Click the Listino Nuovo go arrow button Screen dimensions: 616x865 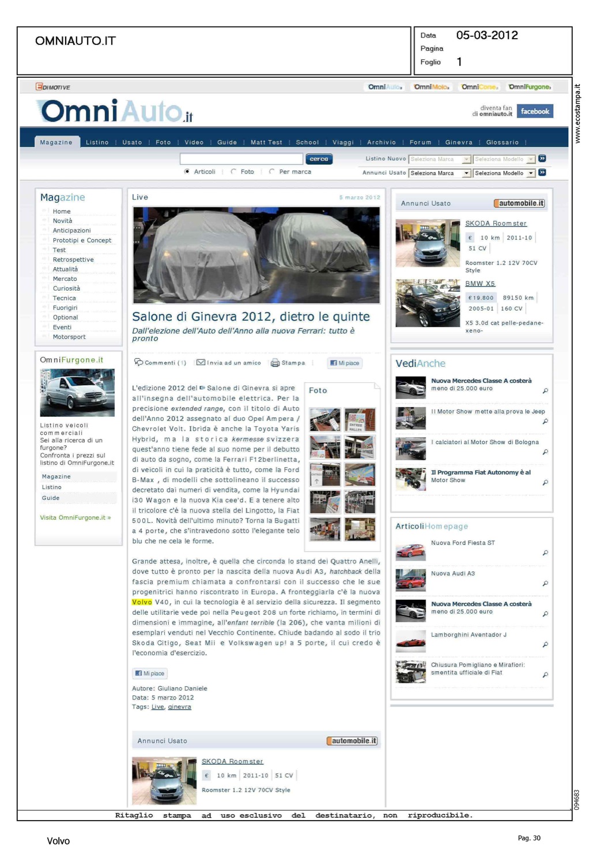pos(542,159)
